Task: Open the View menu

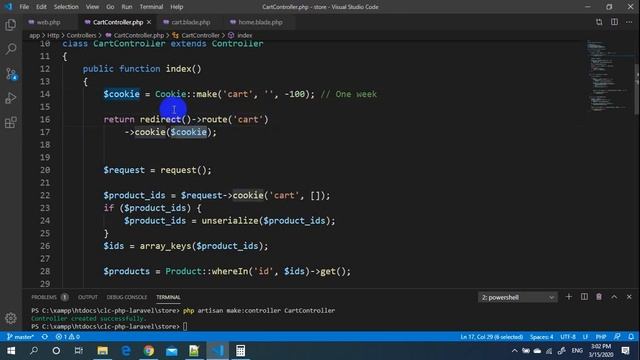Action: (92, 7)
